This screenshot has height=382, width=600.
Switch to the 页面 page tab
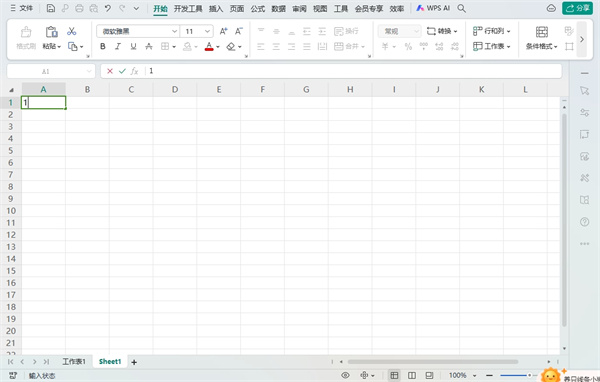point(236,8)
